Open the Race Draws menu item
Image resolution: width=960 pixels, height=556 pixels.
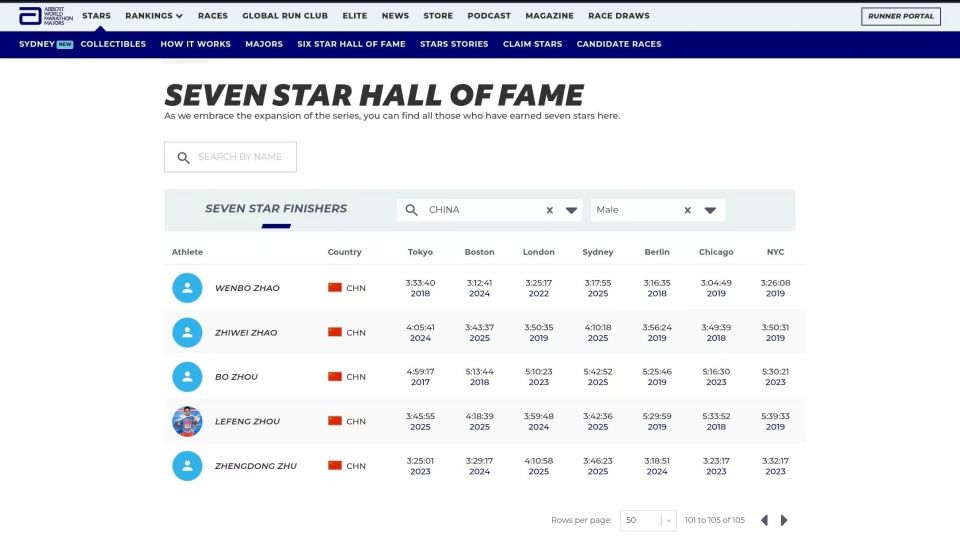[x=619, y=16]
